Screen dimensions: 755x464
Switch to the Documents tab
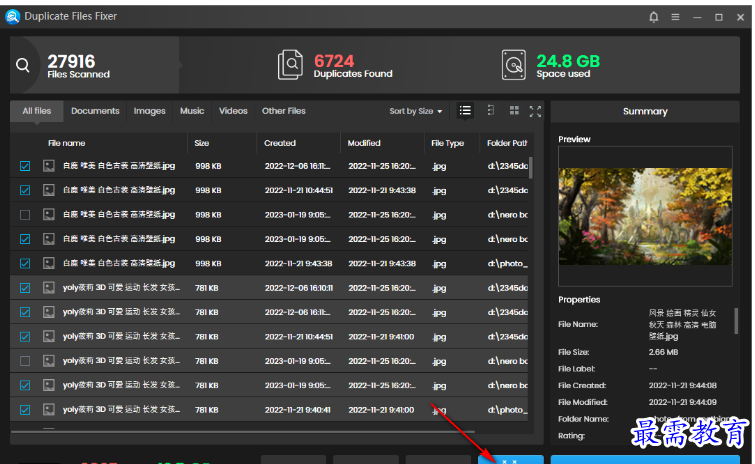pyautogui.click(x=95, y=111)
